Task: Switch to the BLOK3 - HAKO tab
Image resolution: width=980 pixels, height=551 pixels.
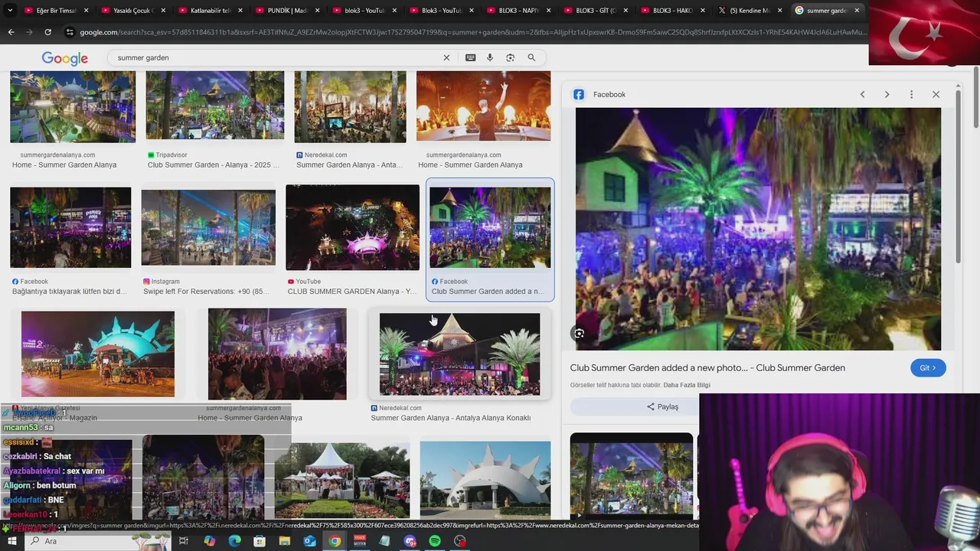Action: click(672, 11)
